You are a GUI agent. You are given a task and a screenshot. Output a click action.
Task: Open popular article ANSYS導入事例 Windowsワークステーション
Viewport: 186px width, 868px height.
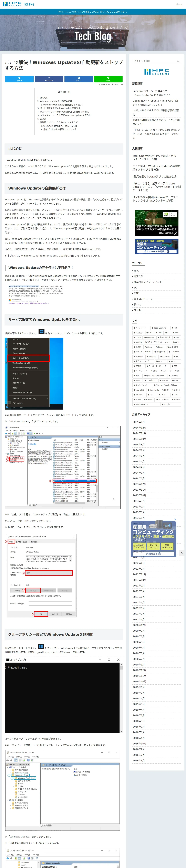(157, 199)
